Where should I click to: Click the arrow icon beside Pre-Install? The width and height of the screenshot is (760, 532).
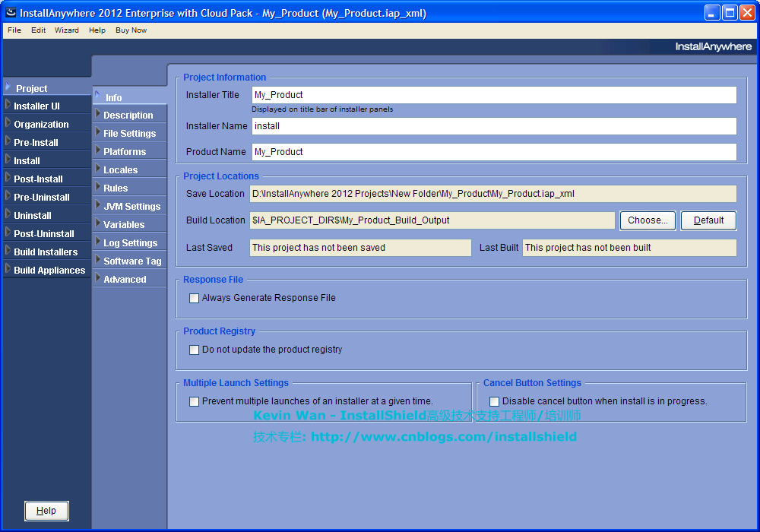(8, 141)
